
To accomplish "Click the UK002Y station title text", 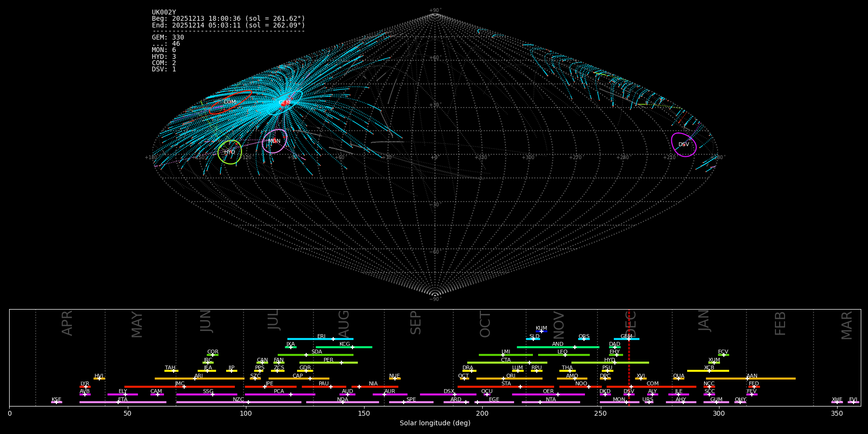I will 164,13.
